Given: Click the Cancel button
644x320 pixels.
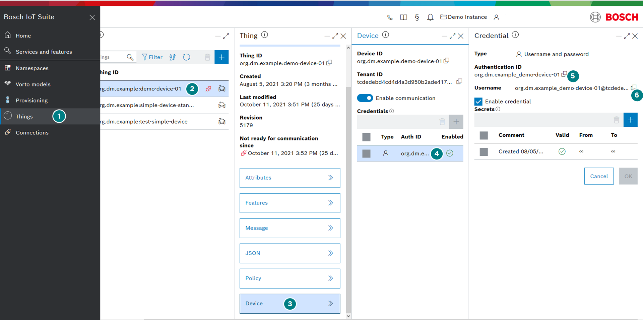Looking at the screenshot, I should point(599,176).
